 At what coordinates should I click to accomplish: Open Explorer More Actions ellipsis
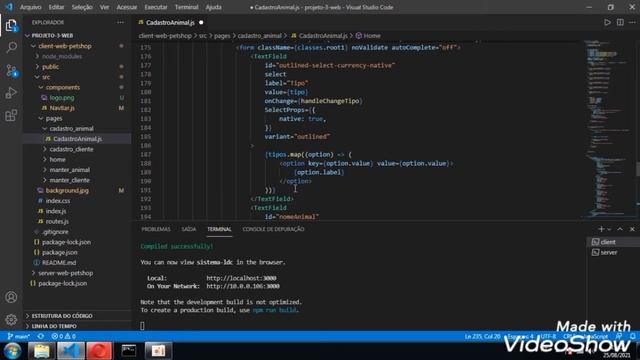tap(120, 22)
